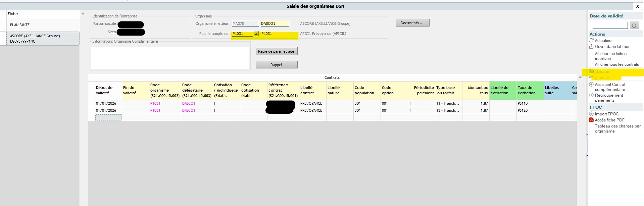Select the ASCORE (AXELLIANCE Groupe) fiche

43,39
